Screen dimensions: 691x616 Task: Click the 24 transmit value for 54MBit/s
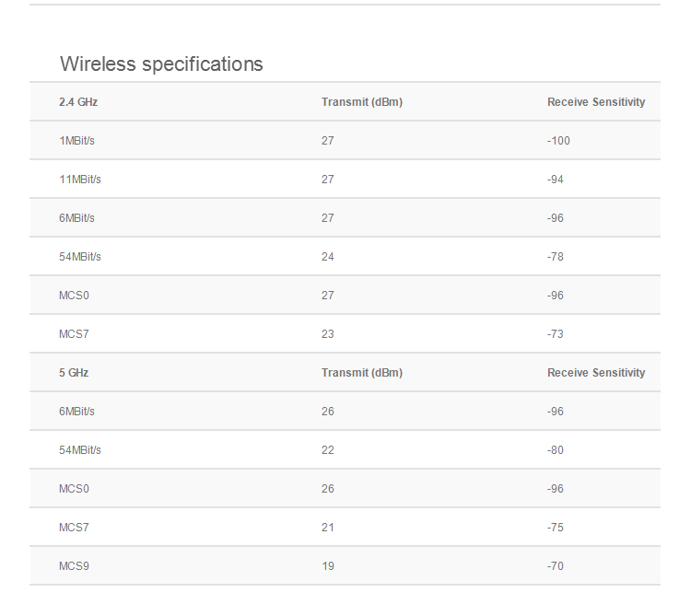[327, 257]
